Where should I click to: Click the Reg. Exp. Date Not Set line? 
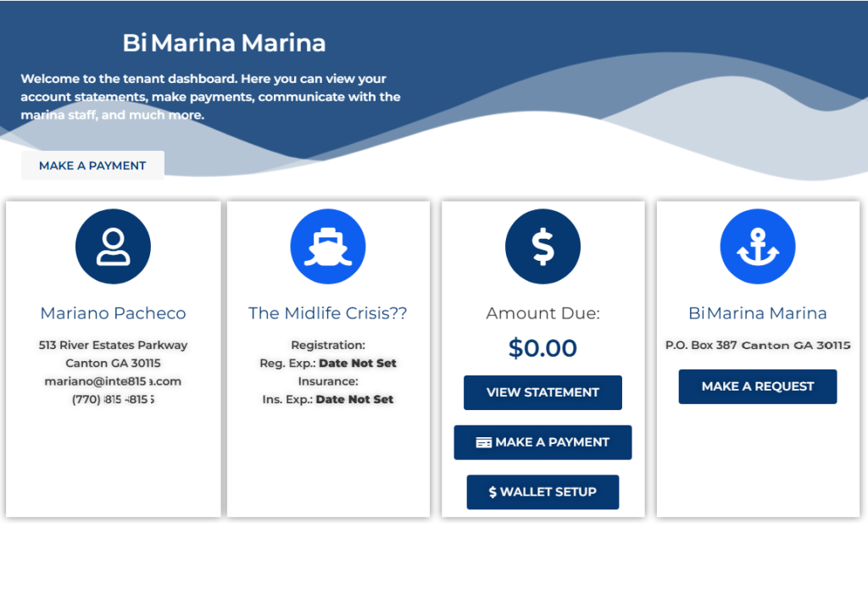[327, 363]
